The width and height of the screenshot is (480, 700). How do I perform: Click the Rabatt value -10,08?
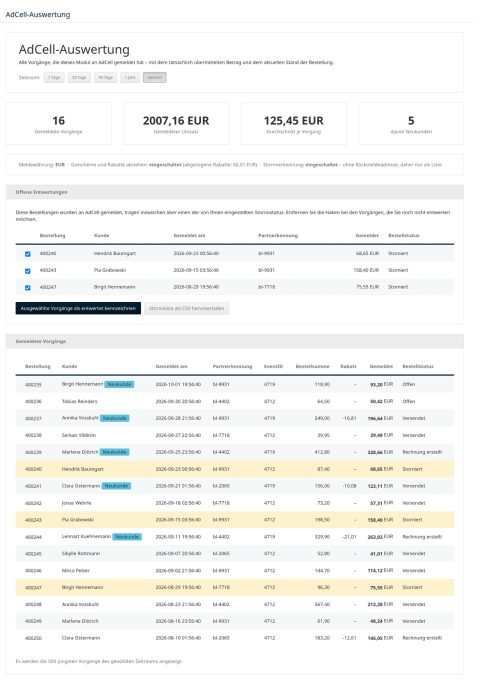pyautogui.click(x=349, y=486)
